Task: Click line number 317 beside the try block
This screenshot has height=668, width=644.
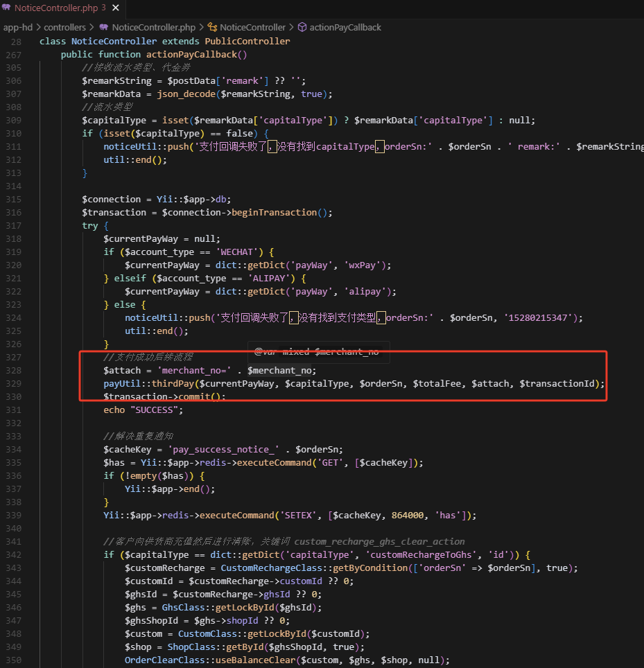Action: (x=14, y=226)
